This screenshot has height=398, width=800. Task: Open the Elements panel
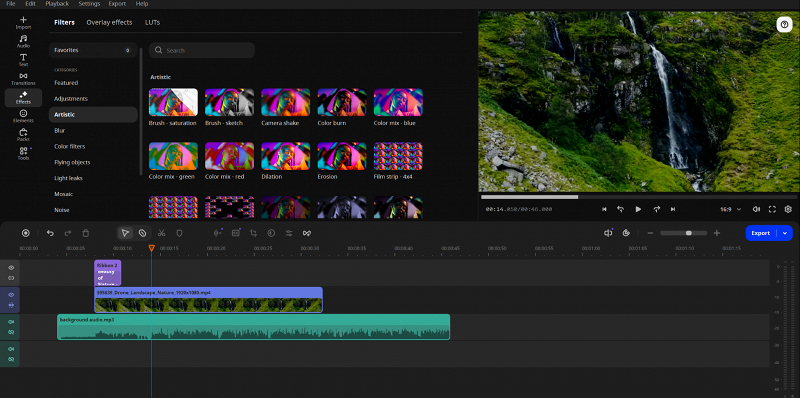[x=23, y=116]
